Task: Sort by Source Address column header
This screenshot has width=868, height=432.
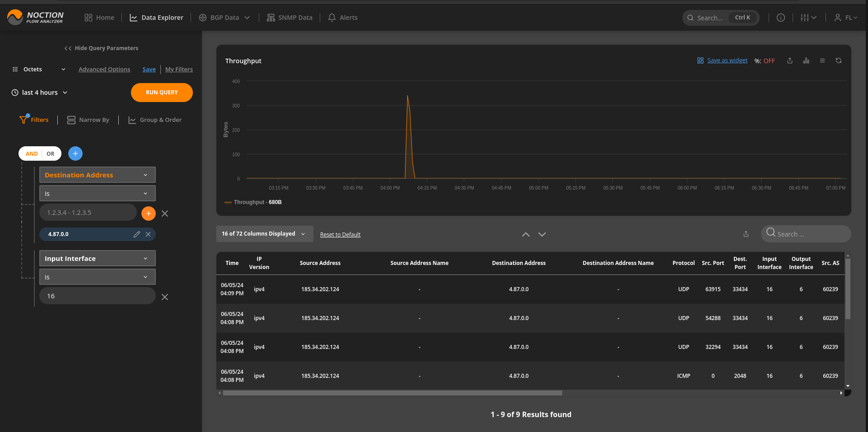Action: [320, 263]
